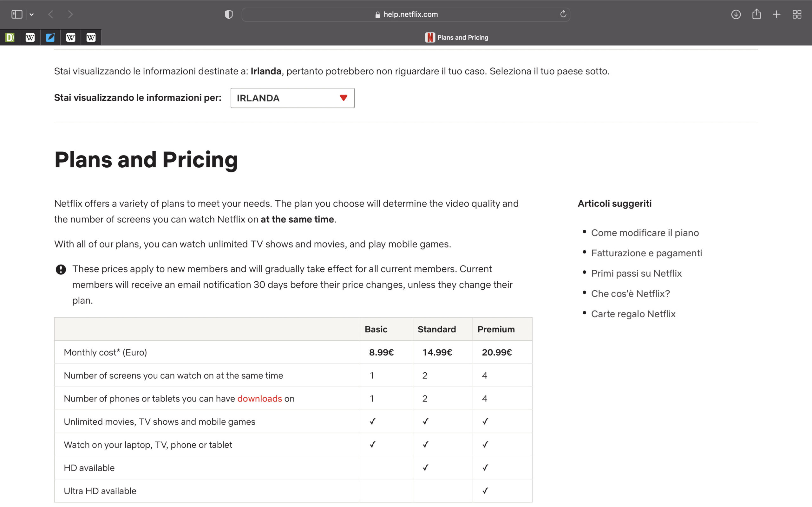Click the help.netflix.com address bar

tap(410, 15)
